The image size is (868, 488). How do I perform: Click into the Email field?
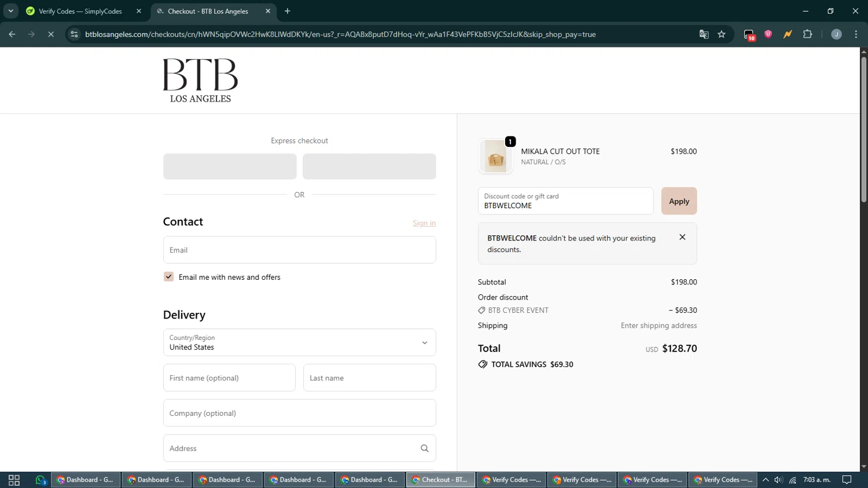click(299, 250)
